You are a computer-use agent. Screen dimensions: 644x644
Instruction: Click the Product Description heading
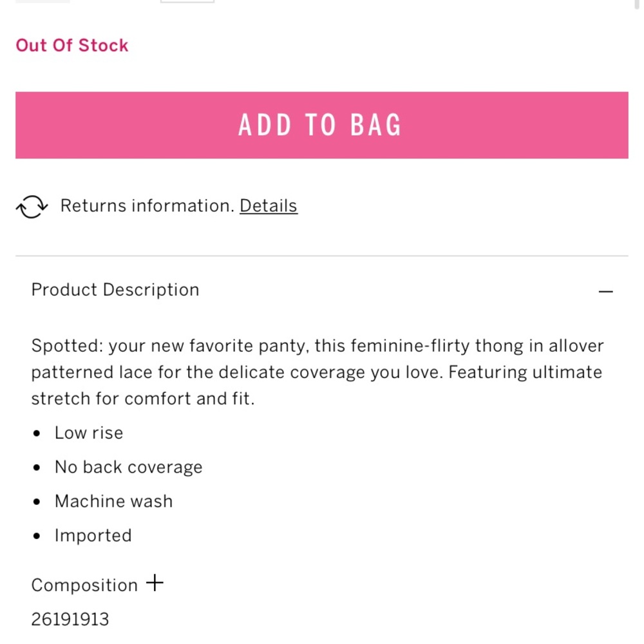click(115, 290)
